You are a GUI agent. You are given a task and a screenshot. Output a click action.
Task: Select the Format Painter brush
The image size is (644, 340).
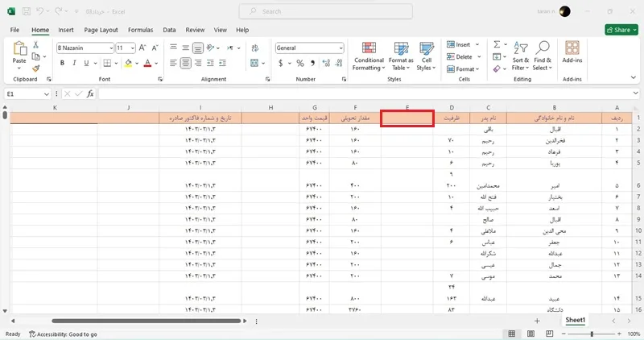(x=35, y=68)
